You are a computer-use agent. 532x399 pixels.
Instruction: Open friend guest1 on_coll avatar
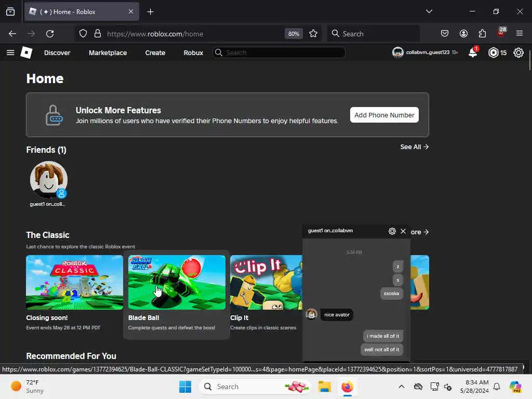[x=48, y=180]
